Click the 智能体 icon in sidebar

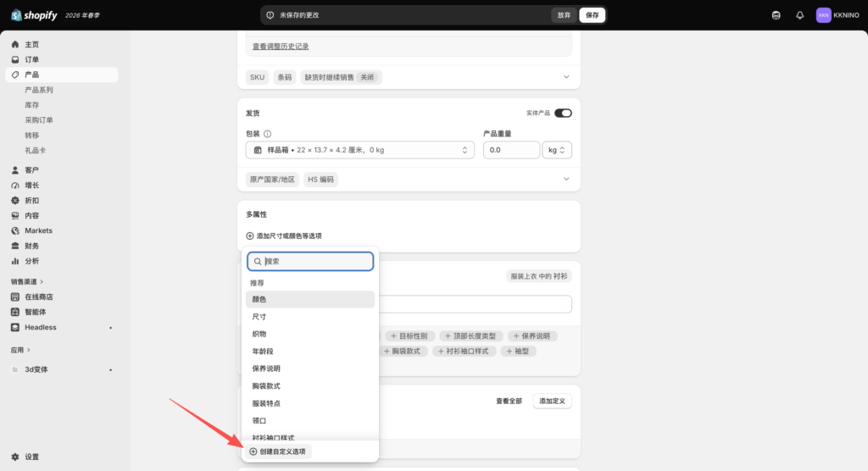(15, 312)
